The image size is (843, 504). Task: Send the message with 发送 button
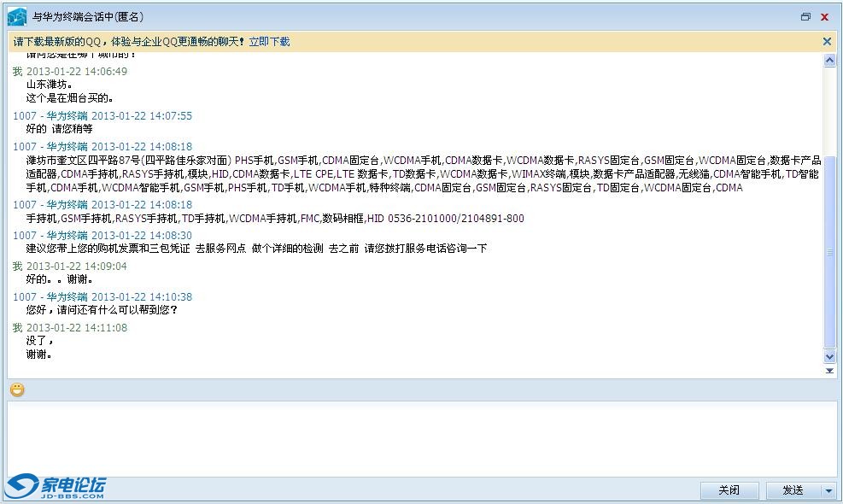[x=793, y=490]
